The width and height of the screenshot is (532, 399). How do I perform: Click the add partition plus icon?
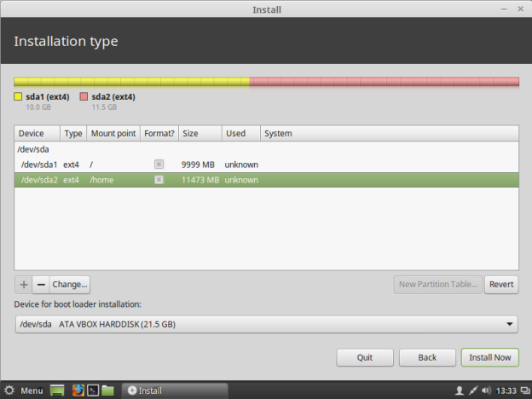23,285
